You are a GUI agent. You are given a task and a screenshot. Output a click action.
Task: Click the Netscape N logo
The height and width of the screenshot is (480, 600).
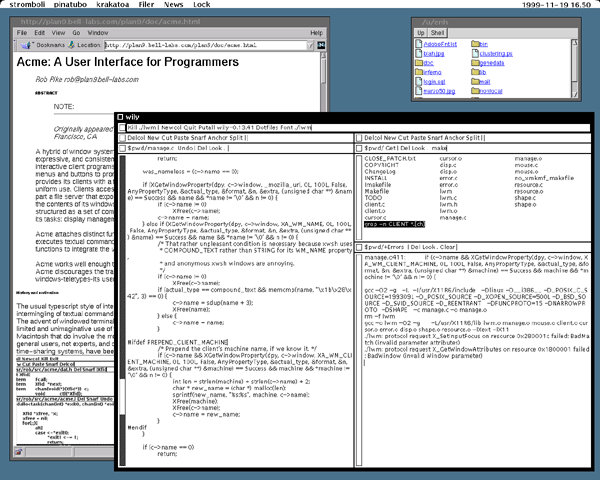[321, 45]
